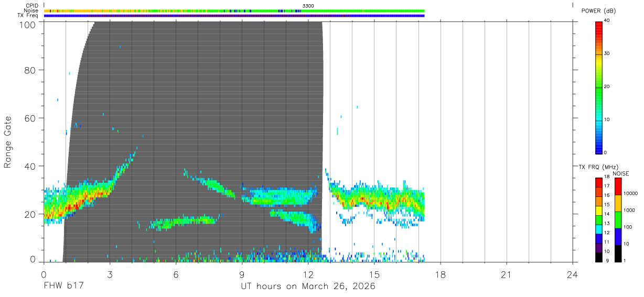644x297 pixels.
Task: Click the power colorbar label '40'
Action: coord(608,20)
